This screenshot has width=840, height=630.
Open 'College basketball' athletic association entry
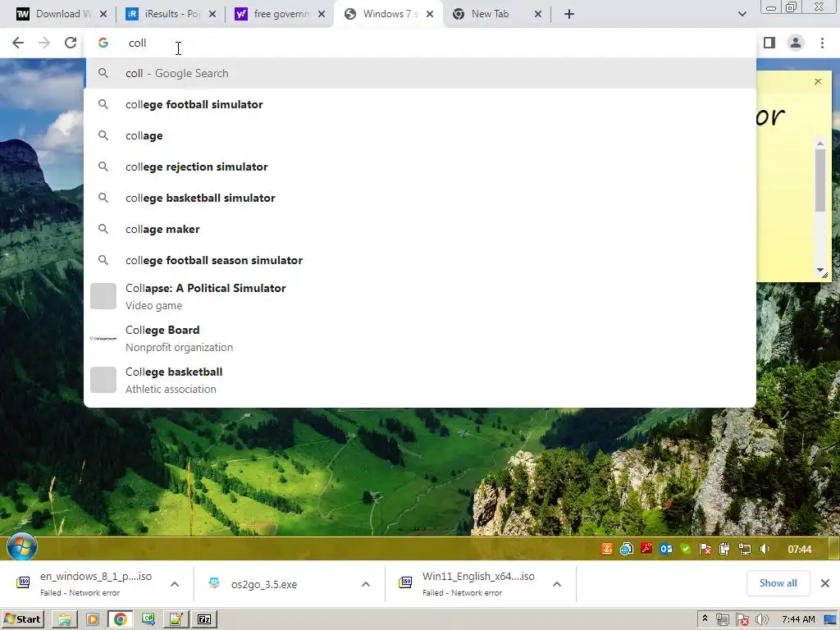point(420,380)
